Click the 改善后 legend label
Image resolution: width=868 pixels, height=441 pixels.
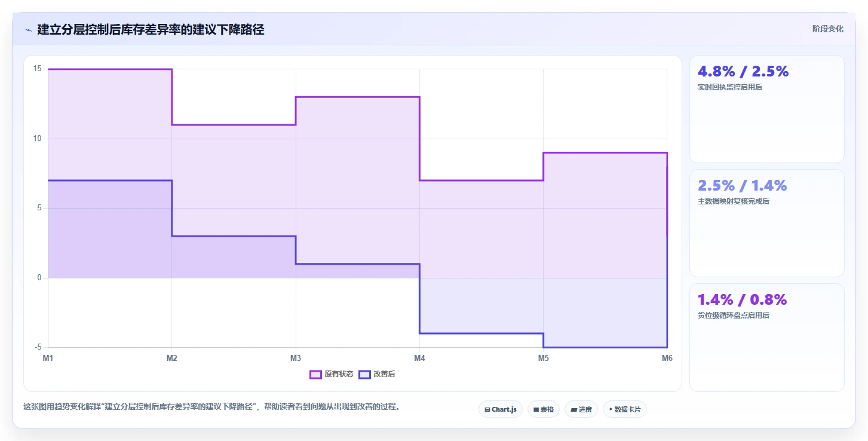(384, 375)
